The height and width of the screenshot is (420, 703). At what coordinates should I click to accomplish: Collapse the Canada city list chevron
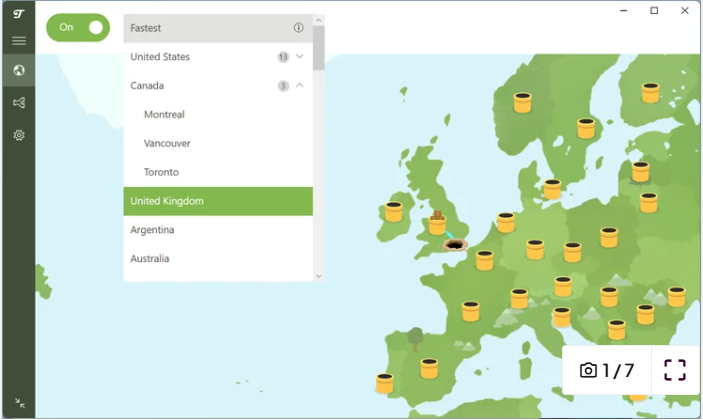pos(300,85)
